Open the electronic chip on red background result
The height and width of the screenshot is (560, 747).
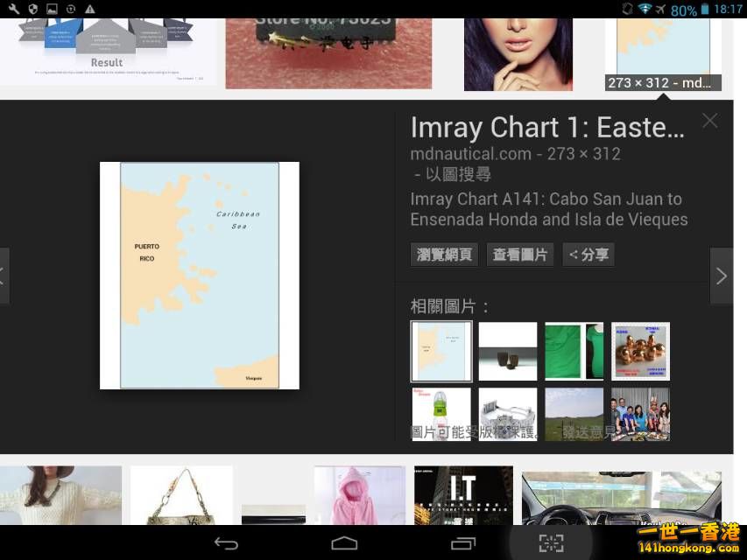click(x=328, y=53)
